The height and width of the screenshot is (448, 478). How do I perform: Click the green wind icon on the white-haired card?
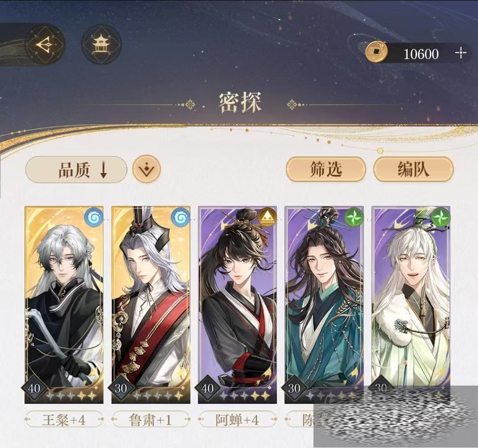(441, 217)
